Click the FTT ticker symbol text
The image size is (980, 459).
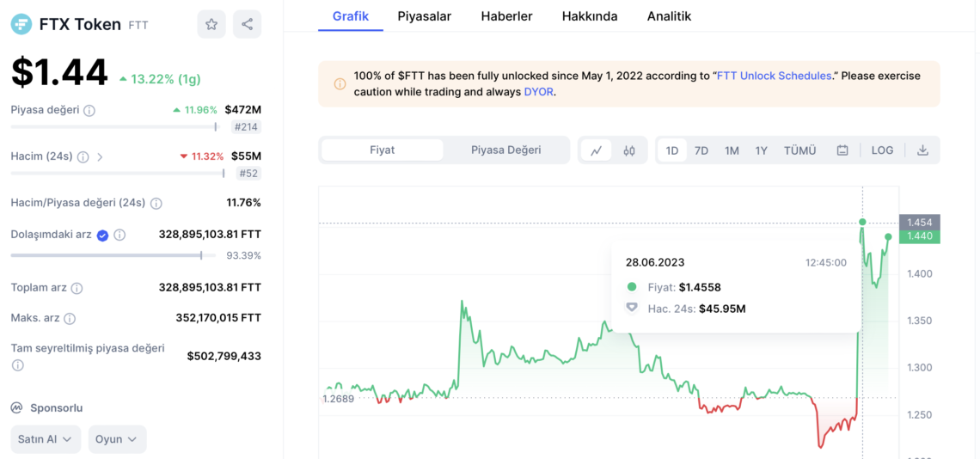[x=138, y=25]
